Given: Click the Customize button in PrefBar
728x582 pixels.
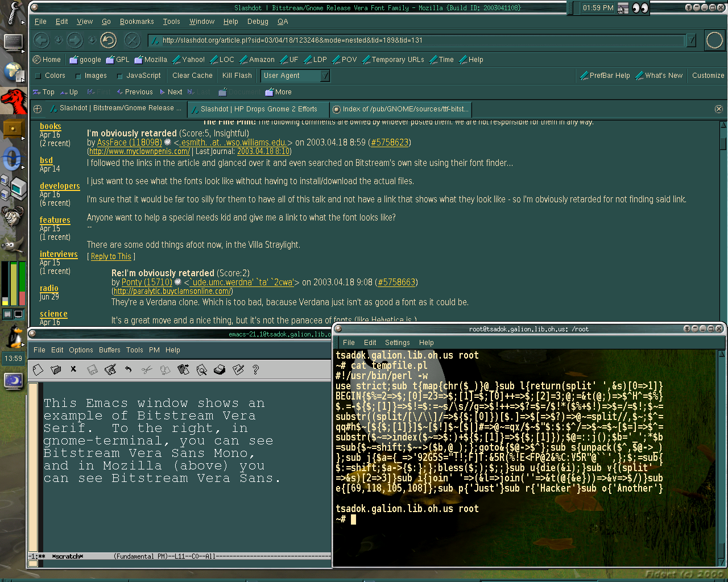Looking at the screenshot, I should coord(708,76).
